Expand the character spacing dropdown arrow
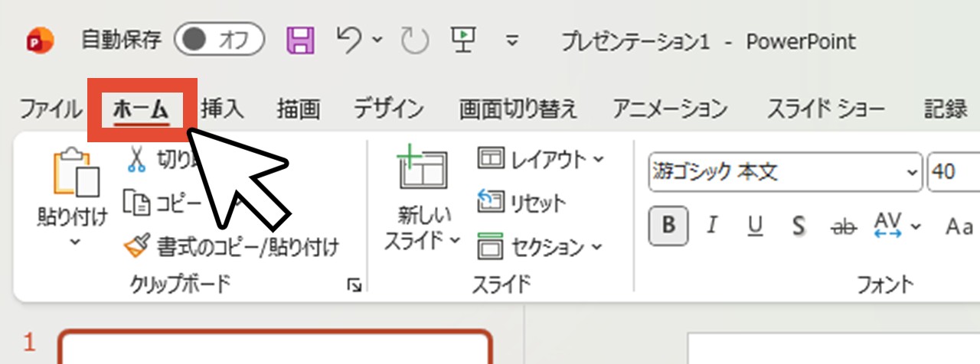Viewport: 980px width, 364px height. (916, 226)
